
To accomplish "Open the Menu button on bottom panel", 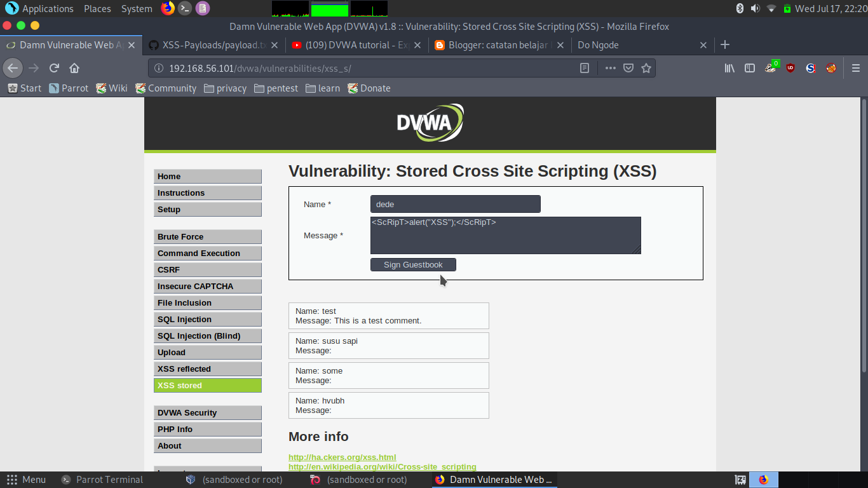I will 26,480.
